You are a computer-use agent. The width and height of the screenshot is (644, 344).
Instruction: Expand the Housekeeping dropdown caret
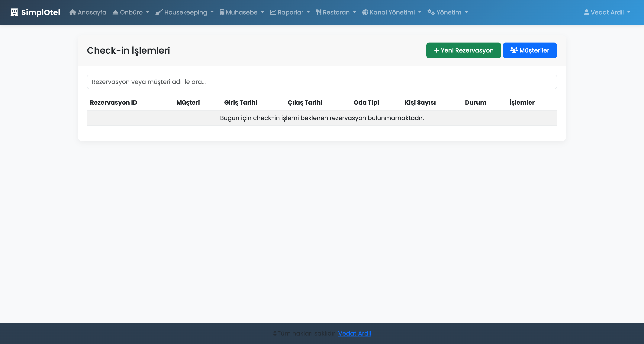click(212, 12)
